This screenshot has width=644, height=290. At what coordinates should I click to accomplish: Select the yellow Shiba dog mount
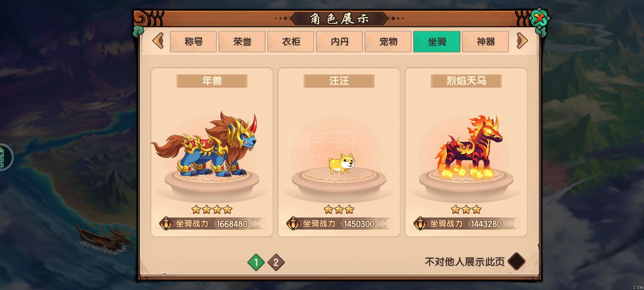coord(342,163)
